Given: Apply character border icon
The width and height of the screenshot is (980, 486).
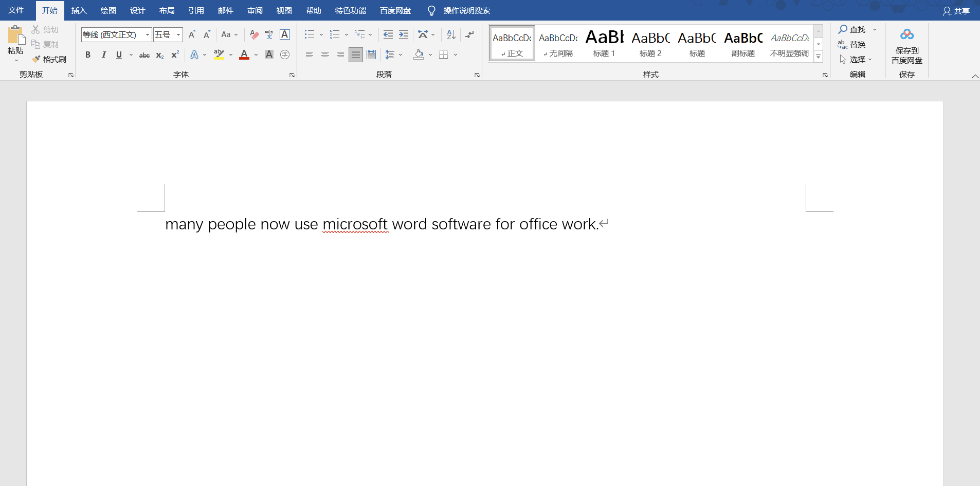Looking at the screenshot, I should click(285, 34).
